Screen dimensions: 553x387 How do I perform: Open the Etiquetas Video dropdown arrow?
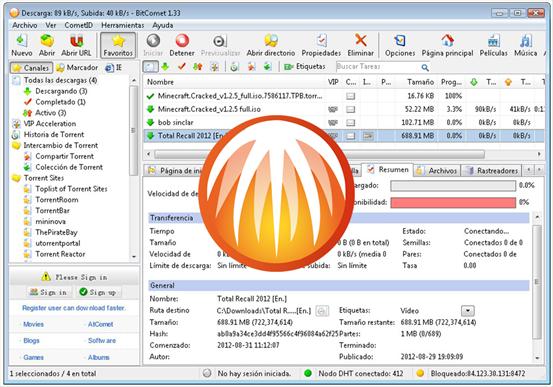click(468, 311)
